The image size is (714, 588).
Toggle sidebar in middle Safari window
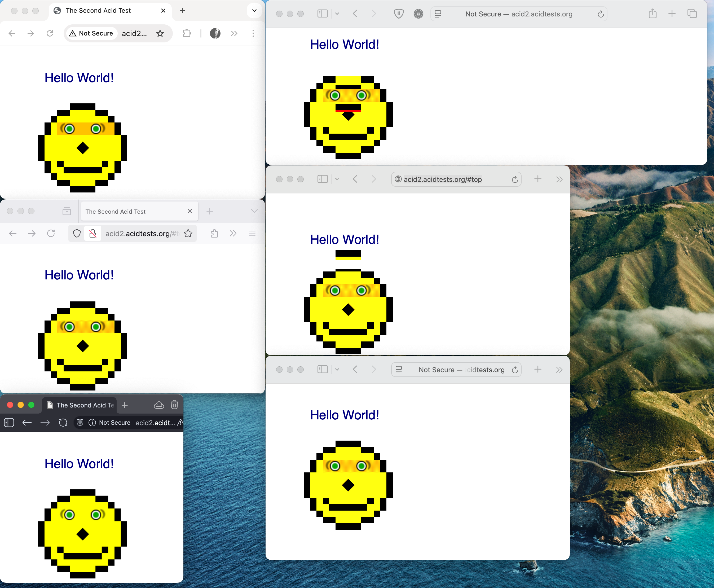click(x=323, y=179)
